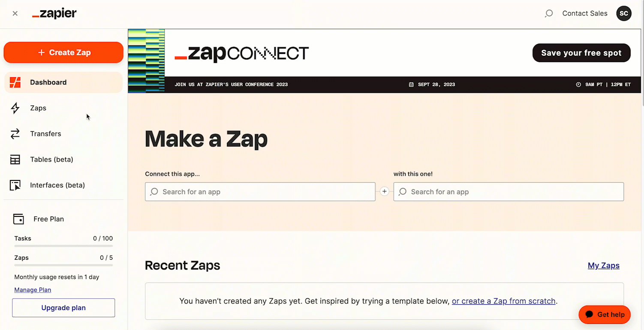Close the sidebar with the X icon
644x330 pixels.
15,13
